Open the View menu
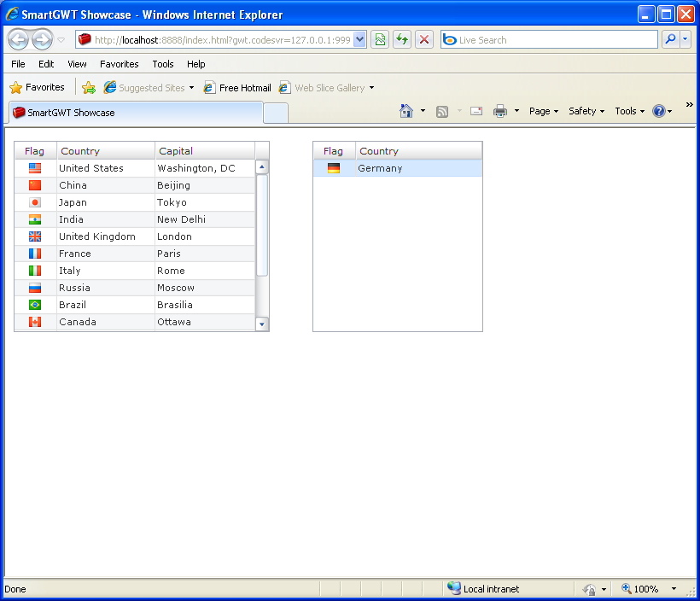The height and width of the screenshot is (601, 700). pos(77,64)
